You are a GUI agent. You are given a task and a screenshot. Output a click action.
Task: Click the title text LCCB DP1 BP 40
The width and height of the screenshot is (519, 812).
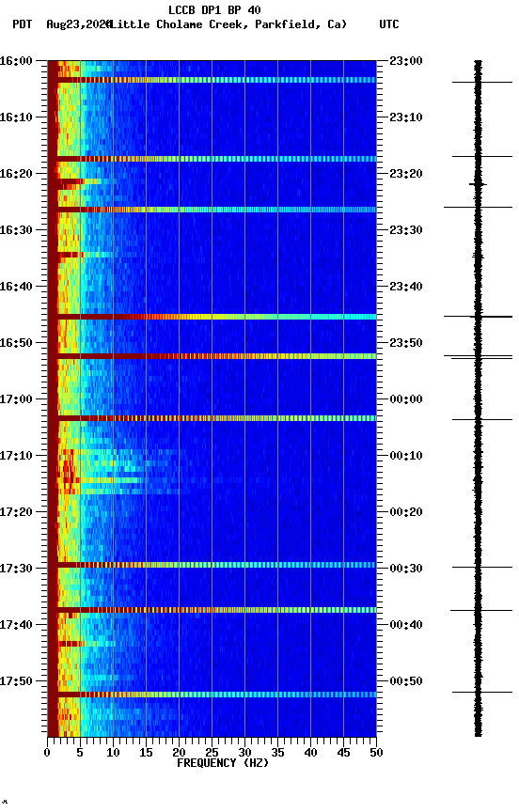click(214, 10)
